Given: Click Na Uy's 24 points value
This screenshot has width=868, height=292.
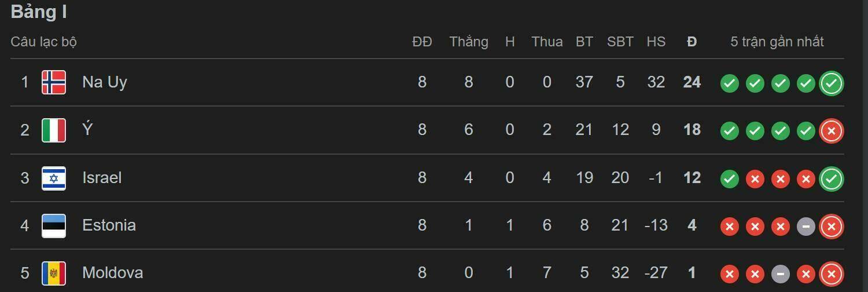Looking at the screenshot, I should tap(692, 82).
